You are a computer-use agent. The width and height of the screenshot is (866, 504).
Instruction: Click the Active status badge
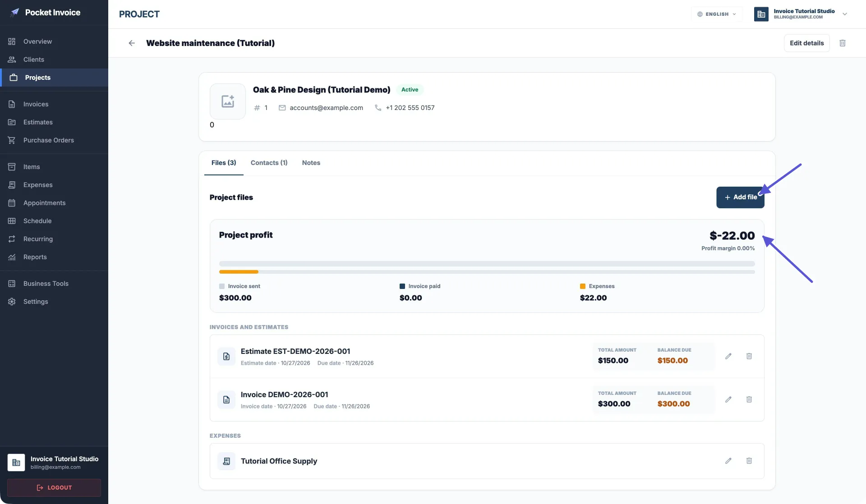pyautogui.click(x=410, y=90)
